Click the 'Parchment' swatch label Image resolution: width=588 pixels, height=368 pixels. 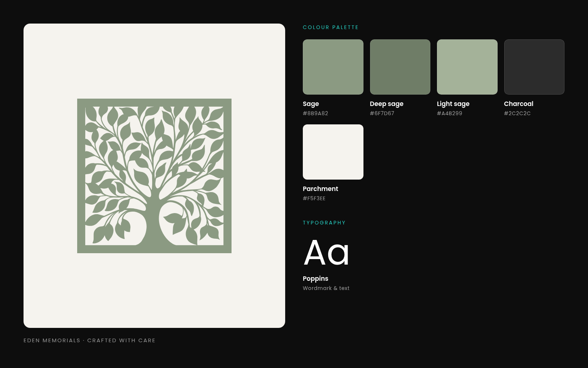pos(320,189)
